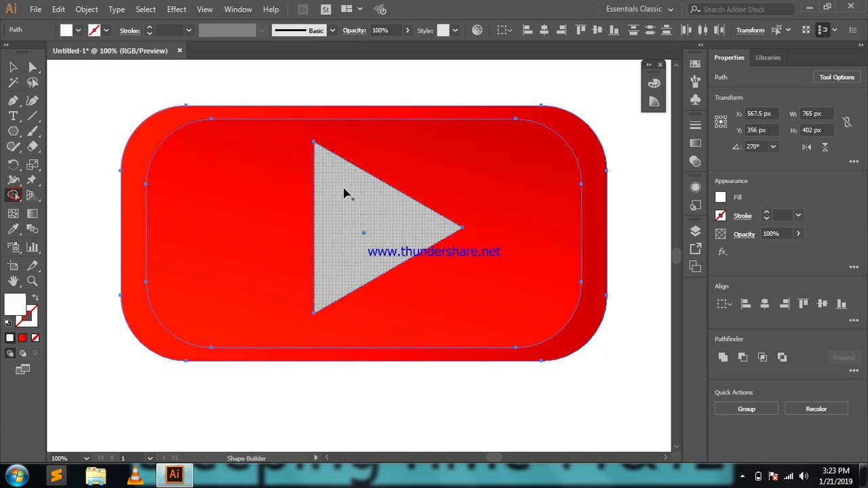Toggle Flip Vertically in Transform section
868x488 pixels.
[825, 146]
